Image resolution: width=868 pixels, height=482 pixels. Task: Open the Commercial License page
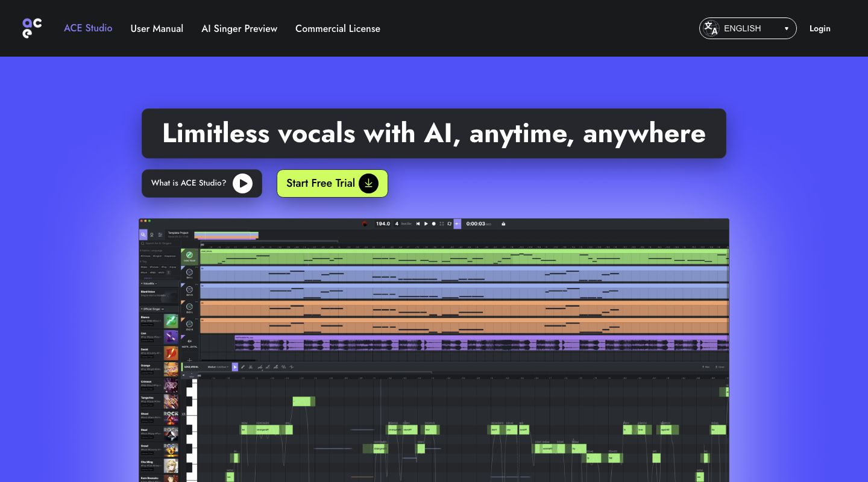point(338,28)
